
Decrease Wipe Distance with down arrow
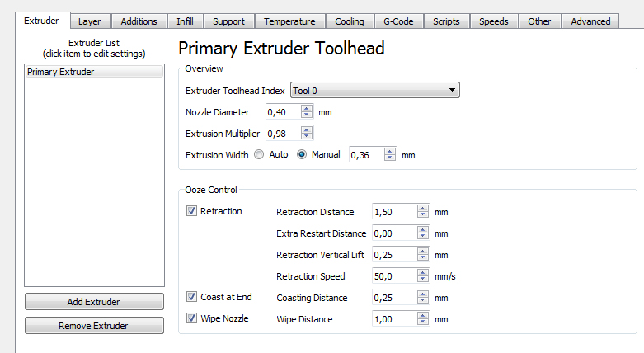(x=423, y=322)
